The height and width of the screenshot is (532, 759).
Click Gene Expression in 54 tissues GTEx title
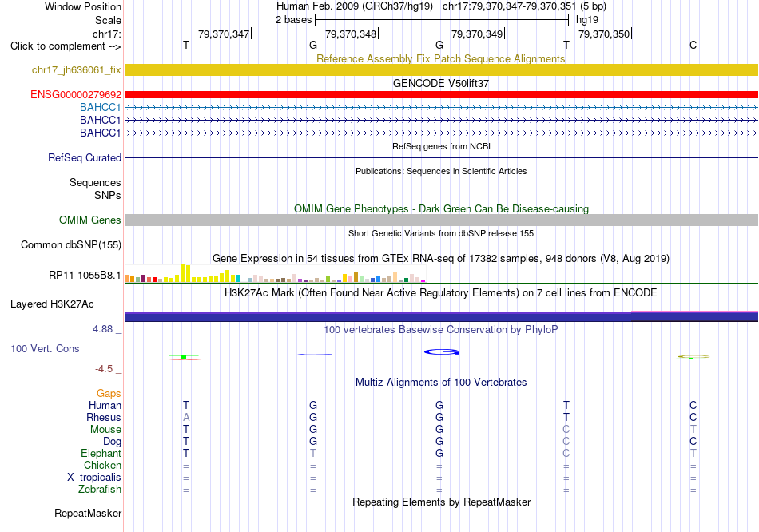(x=441, y=259)
